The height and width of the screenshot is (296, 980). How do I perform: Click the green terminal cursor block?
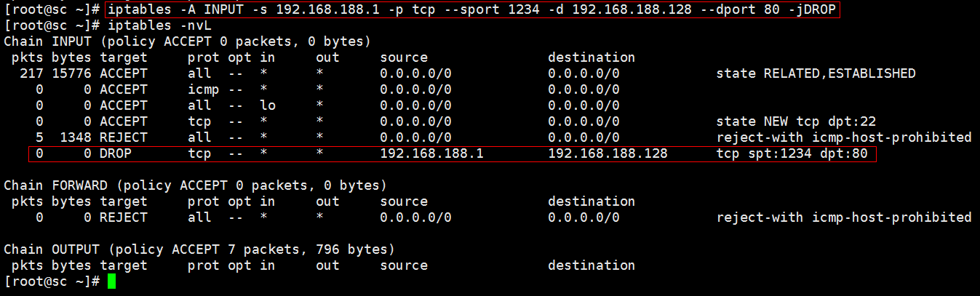(x=111, y=281)
